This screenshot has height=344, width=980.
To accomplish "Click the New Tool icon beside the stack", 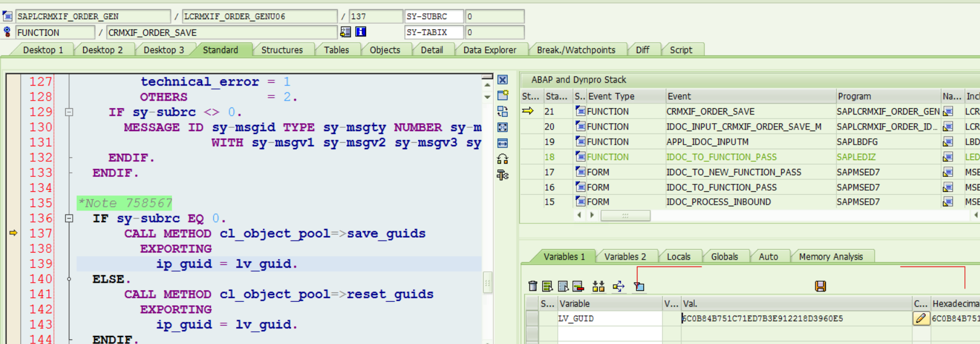I will (x=502, y=95).
